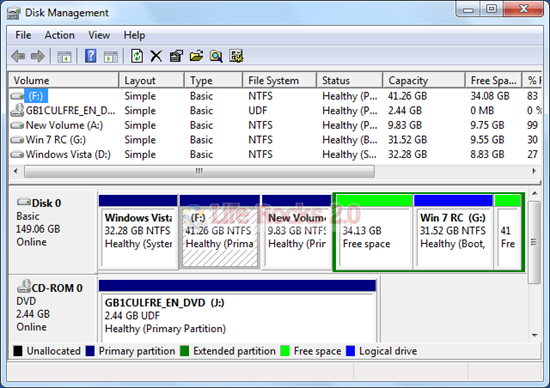Select the New Volume 9.83 GB partition block

click(x=296, y=232)
